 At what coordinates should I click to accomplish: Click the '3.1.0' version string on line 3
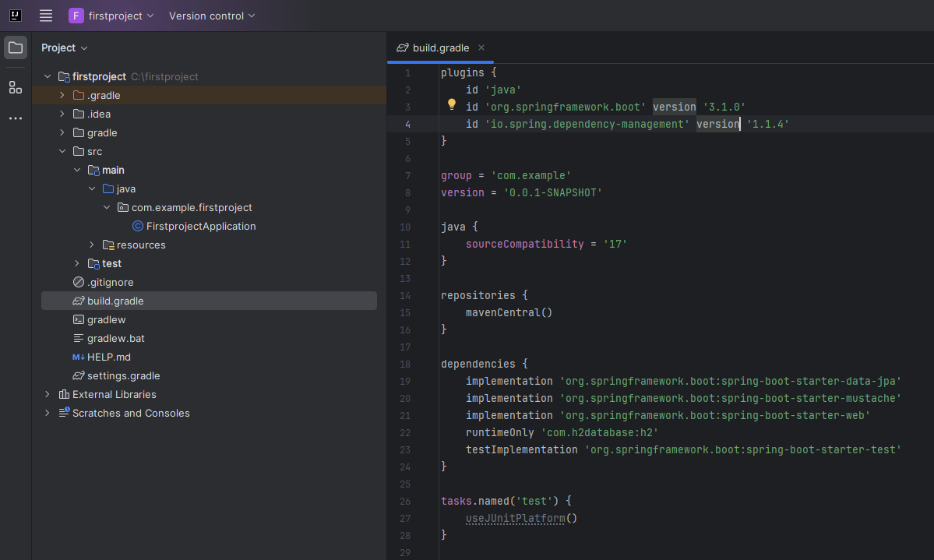point(724,107)
